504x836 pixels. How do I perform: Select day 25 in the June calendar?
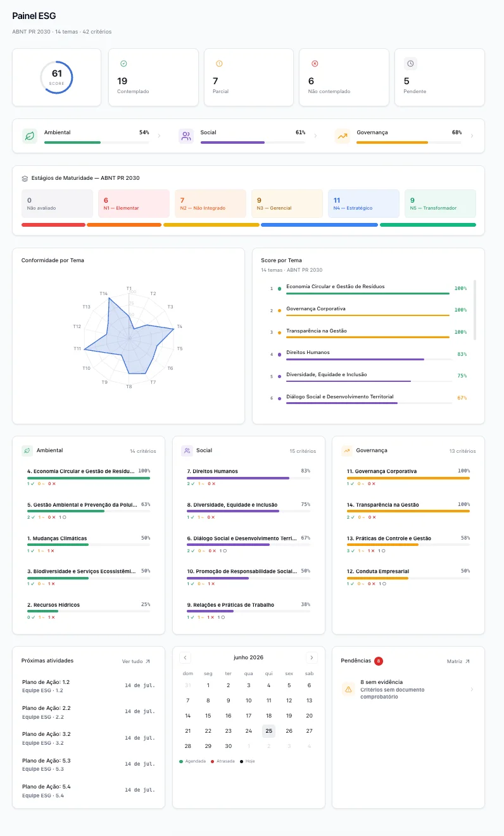268,731
